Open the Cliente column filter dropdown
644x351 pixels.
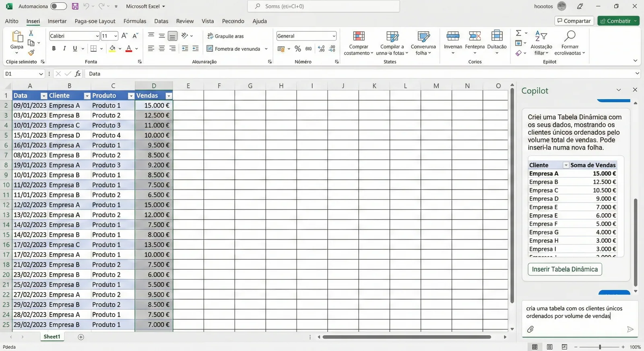pos(87,96)
